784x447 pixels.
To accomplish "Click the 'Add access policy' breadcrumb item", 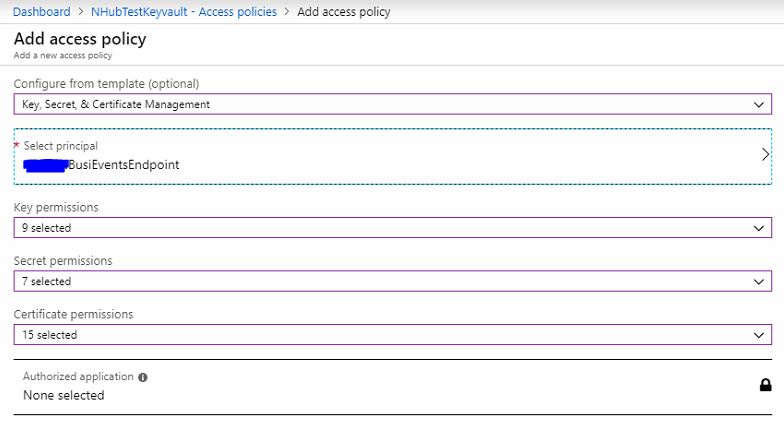I will pos(344,12).
